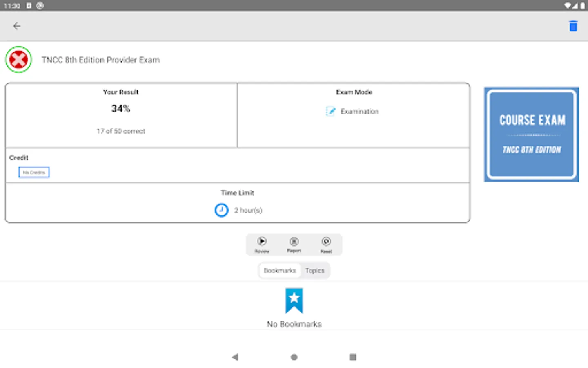Tap the Android back navigation triangle
This screenshot has width=588, height=368.
(x=235, y=357)
